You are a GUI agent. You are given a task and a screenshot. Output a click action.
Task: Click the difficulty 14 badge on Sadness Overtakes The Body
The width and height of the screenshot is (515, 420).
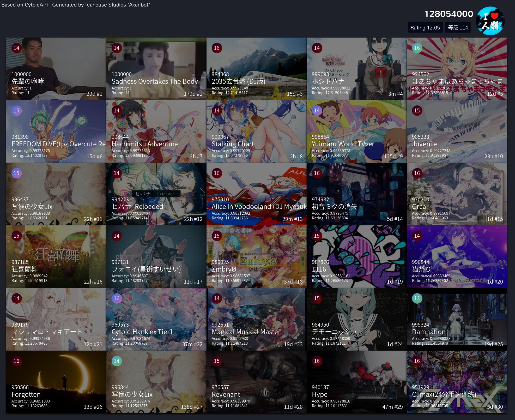(x=117, y=48)
